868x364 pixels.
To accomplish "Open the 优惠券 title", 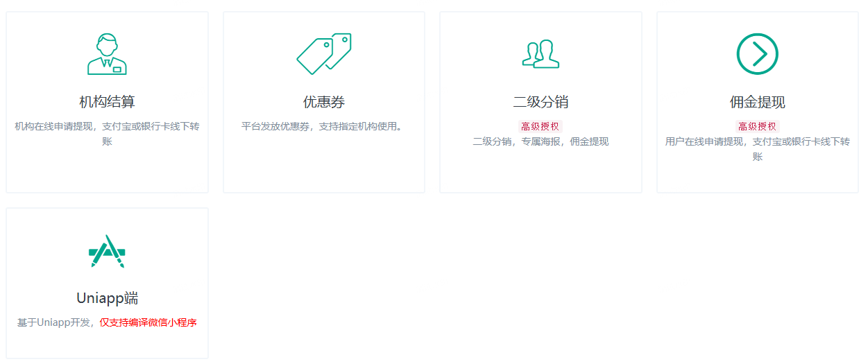I will tap(324, 103).
